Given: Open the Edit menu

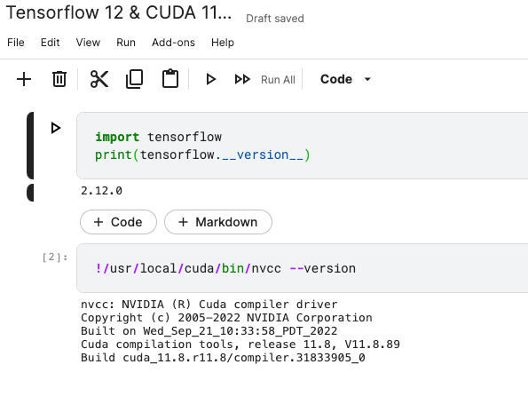Looking at the screenshot, I should 51,43.
